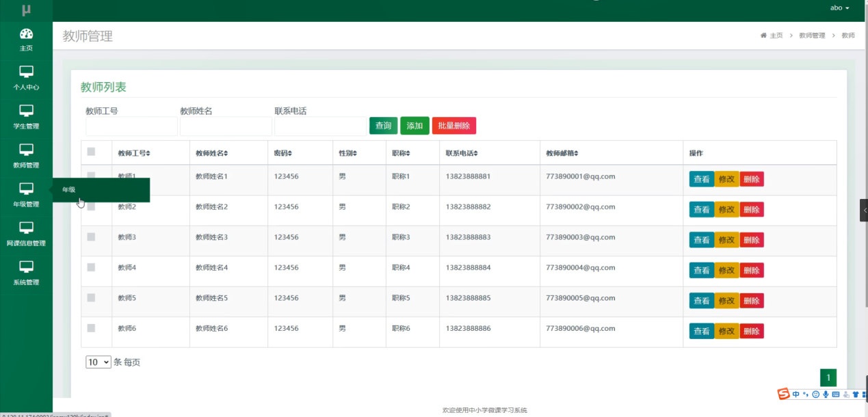Screen dimensions: 868x417
Task: Open the abo user dropdown
Action: (x=839, y=8)
